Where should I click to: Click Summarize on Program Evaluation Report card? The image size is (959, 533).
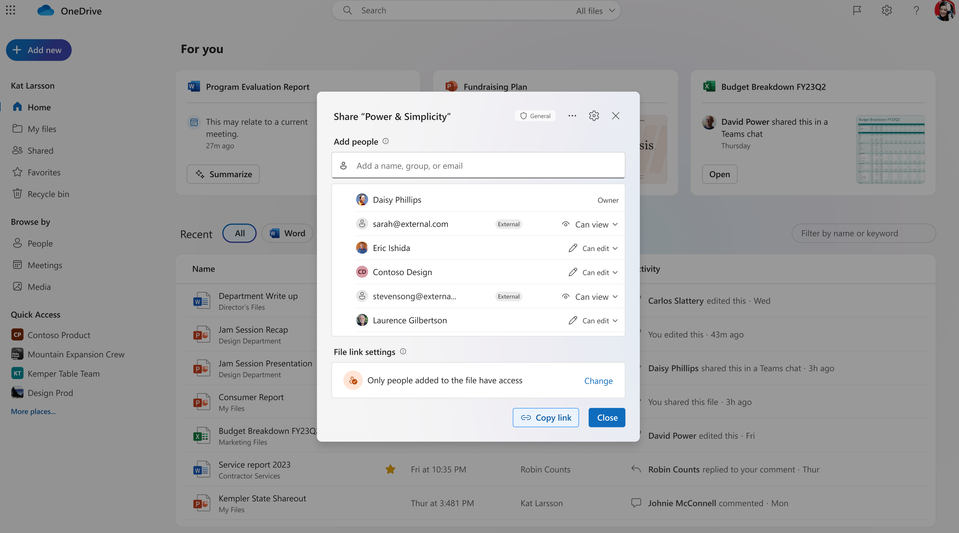click(223, 174)
